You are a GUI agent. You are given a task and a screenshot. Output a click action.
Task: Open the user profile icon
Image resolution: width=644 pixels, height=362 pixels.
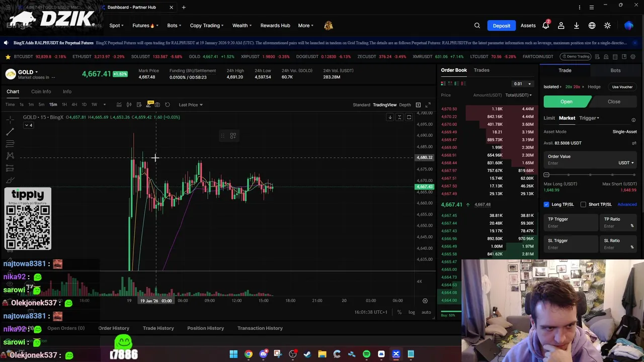561,26
